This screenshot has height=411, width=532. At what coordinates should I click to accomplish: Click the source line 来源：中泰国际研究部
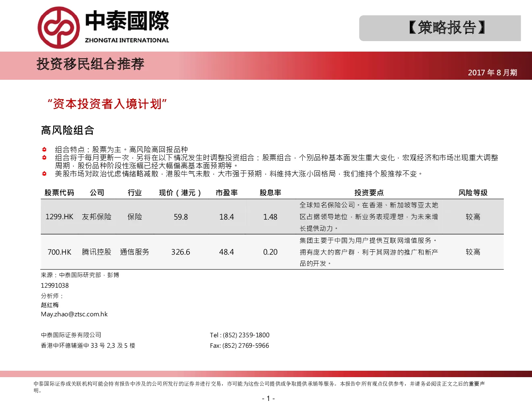[80, 275]
